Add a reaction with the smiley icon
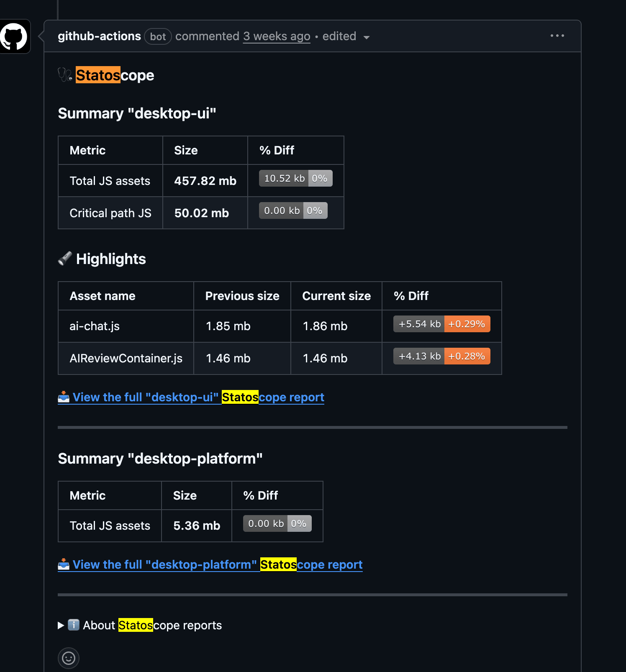Image resolution: width=626 pixels, height=672 pixels. pos(69,658)
